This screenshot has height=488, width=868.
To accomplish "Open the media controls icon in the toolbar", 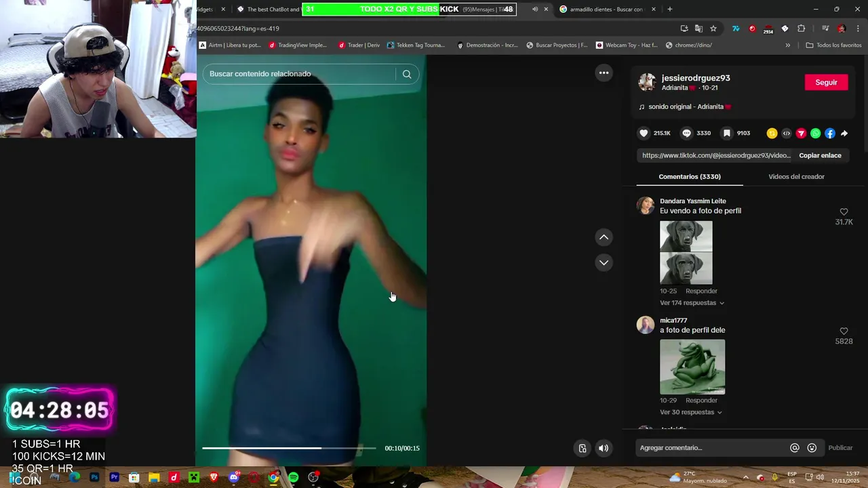I will tap(825, 28).
